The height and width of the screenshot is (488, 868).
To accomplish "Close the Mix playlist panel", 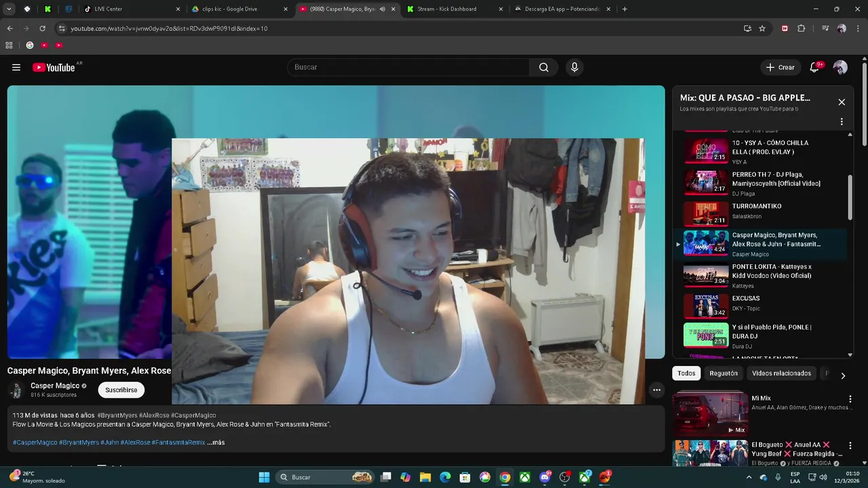I will tap(842, 102).
